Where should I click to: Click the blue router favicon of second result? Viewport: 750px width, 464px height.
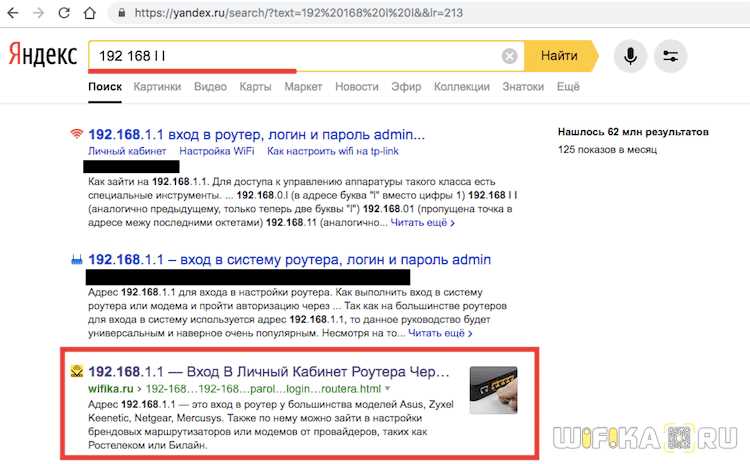[77, 260]
